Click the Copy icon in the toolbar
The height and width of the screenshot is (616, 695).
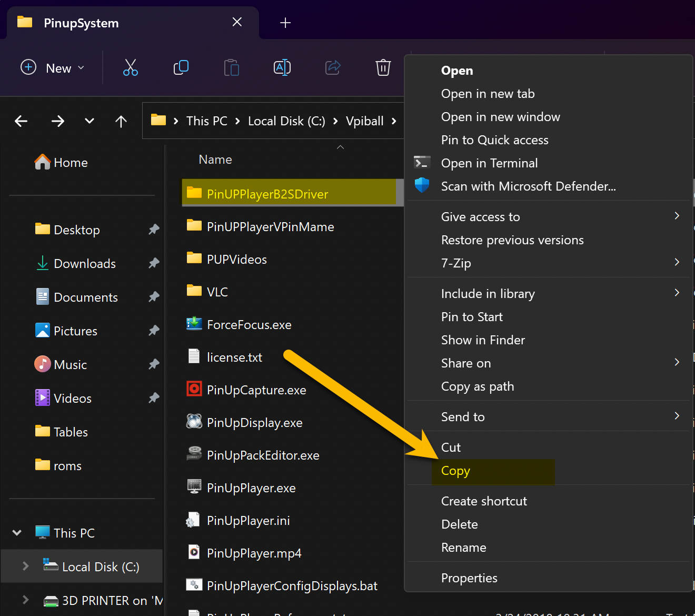pyautogui.click(x=181, y=67)
